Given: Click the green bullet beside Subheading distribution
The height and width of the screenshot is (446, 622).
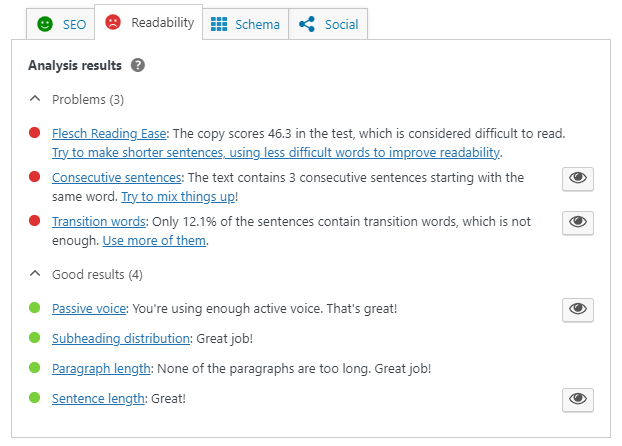Looking at the screenshot, I should coord(35,338).
